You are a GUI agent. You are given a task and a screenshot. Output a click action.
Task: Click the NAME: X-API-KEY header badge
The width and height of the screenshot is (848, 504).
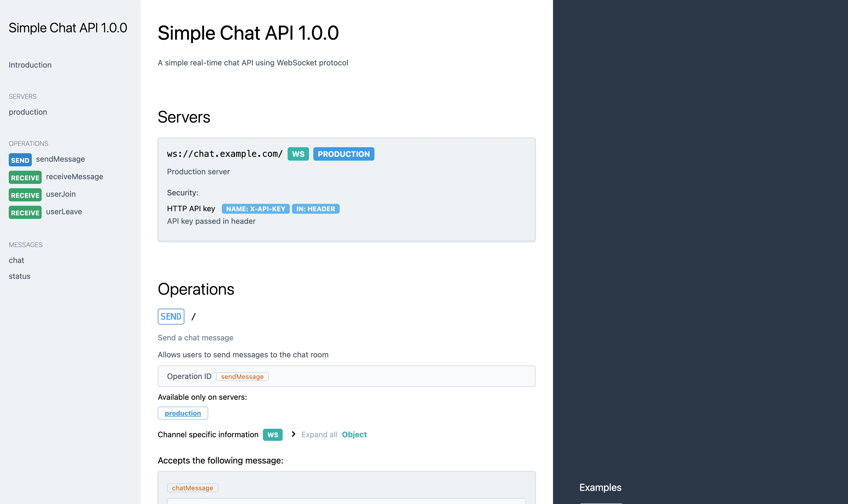pyautogui.click(x=255, y=209)
